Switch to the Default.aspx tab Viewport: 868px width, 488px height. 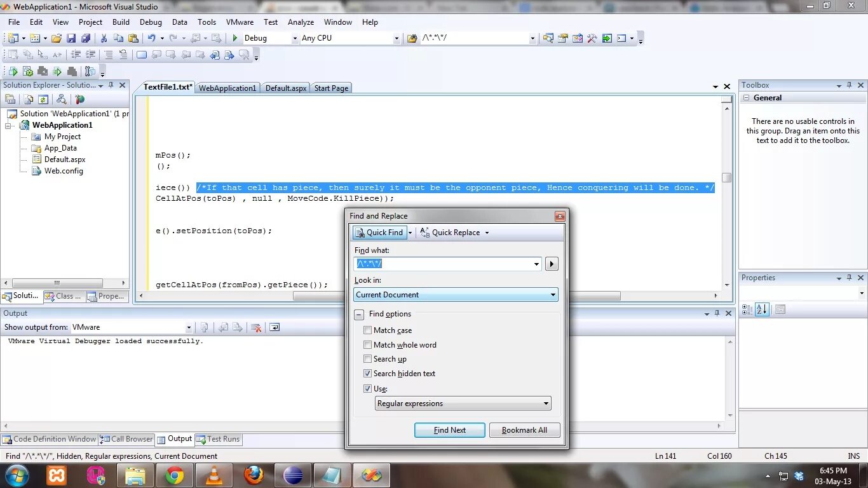pos(286,88)
